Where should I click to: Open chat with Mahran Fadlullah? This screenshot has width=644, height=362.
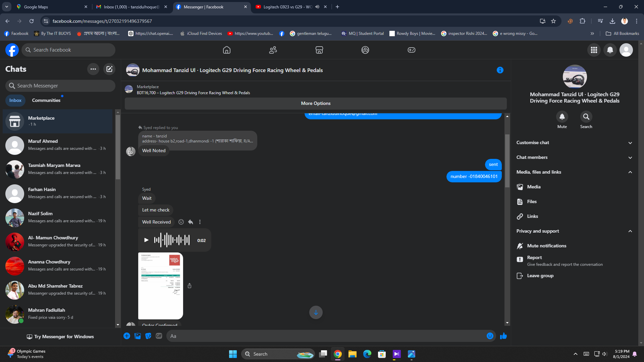click(x=58, y=314)
